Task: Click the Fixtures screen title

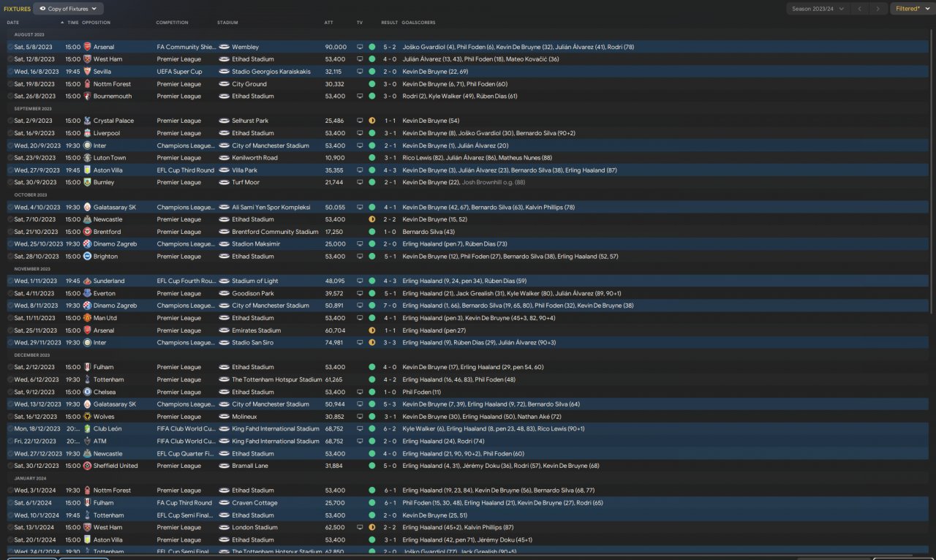Action: coord(17,9)
